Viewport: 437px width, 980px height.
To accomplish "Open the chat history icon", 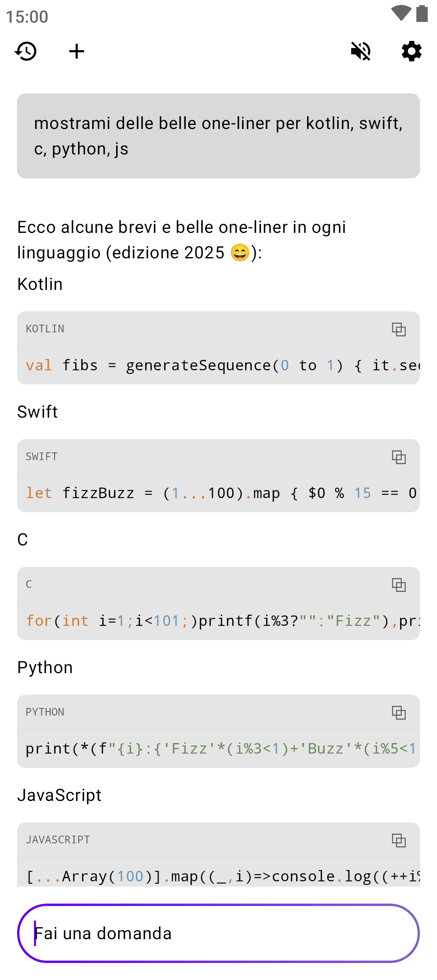I will (26, 51).
